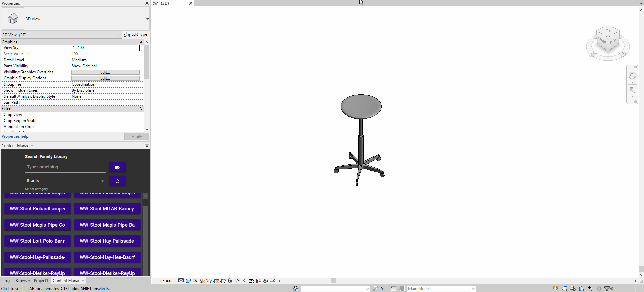Toggle Select Elements by Face icon
The width and height of the screenshot is (644, 292).
coord(582,289)
